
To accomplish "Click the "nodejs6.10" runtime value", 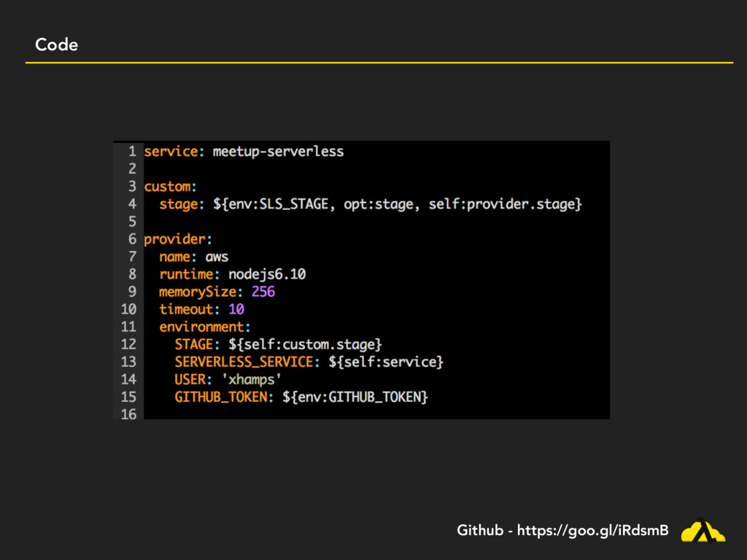I will coord(267,274).
